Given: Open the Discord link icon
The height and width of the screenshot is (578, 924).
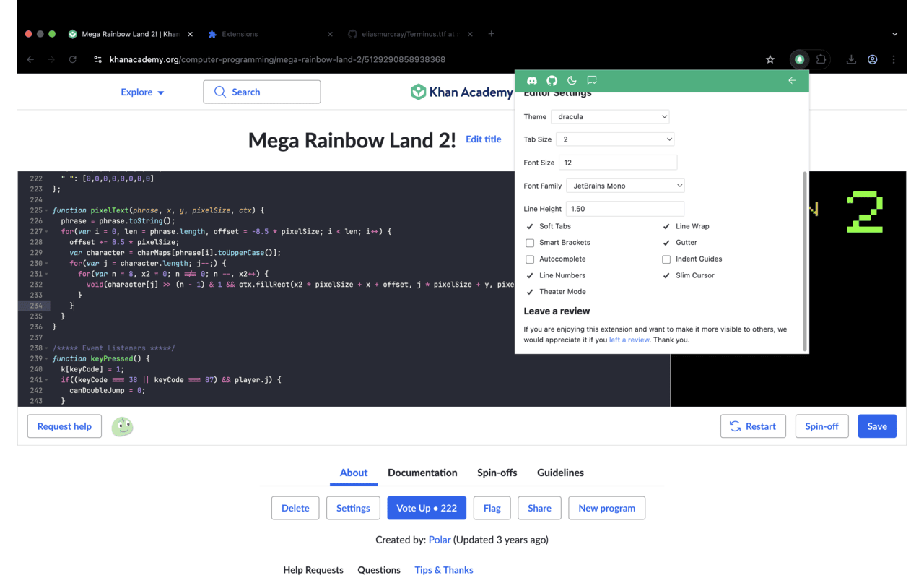Looking at the screenshot, I should [532, 81].
